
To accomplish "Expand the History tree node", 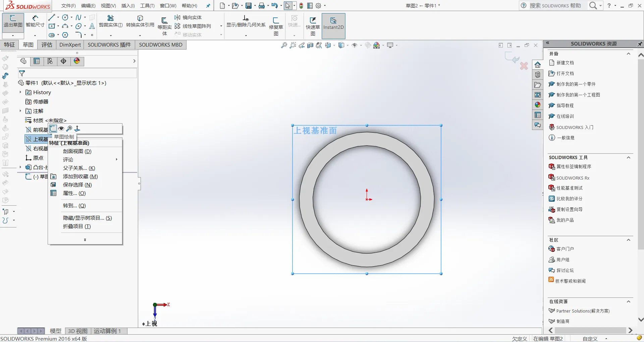I will click(20, 92).
